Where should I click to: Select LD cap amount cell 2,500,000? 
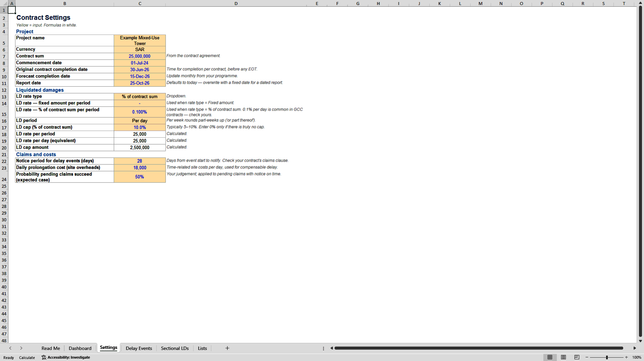tap(140, 148)
